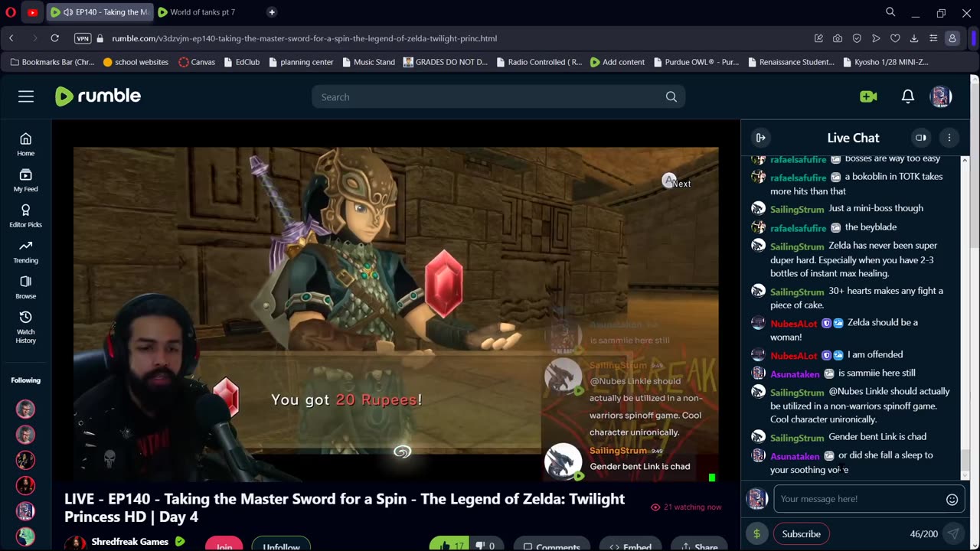Toggle the Opera VPN badge
980x551 pixels.
click(x=83, y=38)
